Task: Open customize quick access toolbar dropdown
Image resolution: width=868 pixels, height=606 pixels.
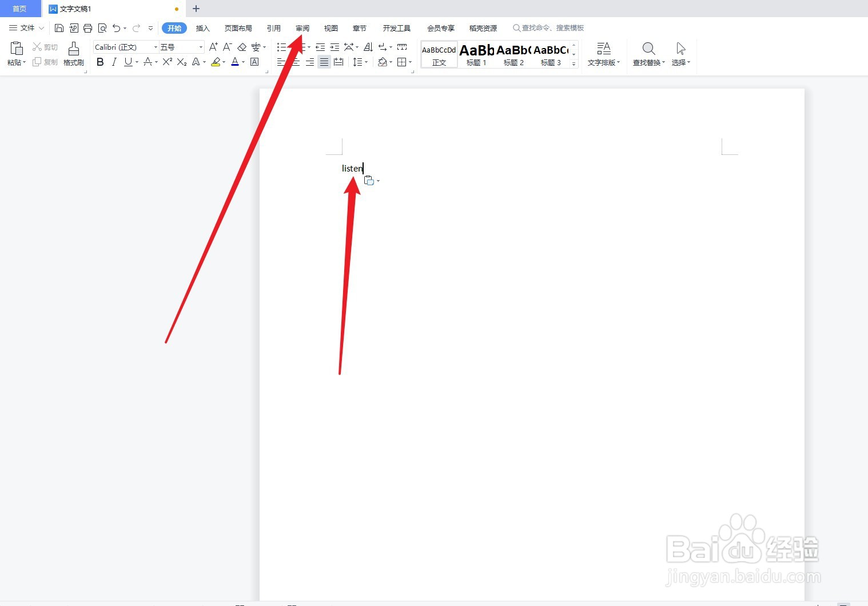Action: [150, 28]
